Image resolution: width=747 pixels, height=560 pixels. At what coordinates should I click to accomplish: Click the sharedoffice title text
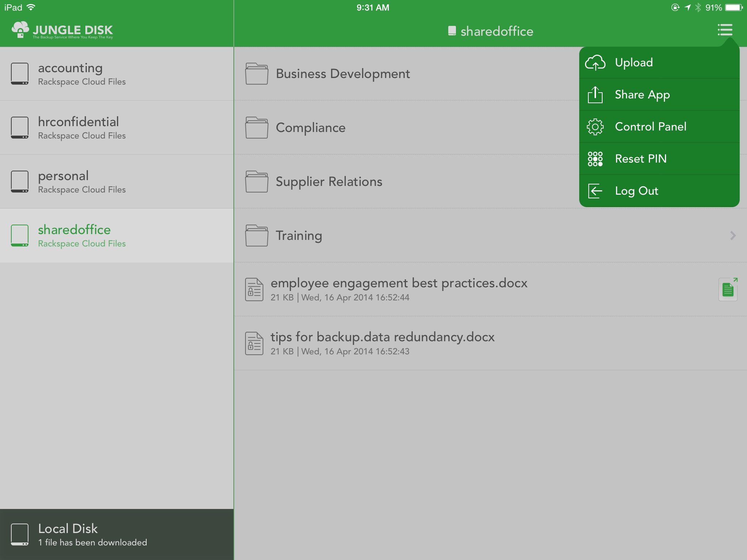pos(497,31)
